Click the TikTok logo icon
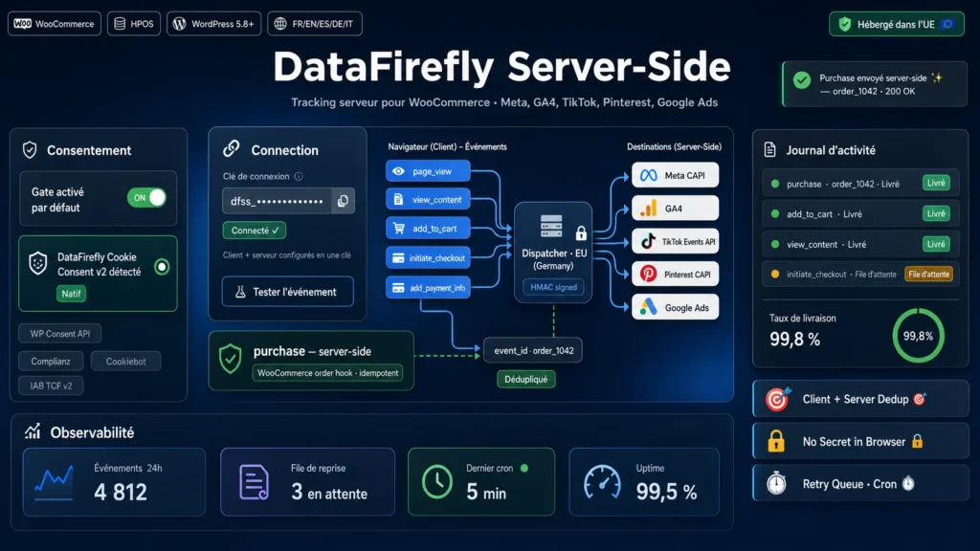The width and height of the screenshot is (980, 551). [648, 241]
